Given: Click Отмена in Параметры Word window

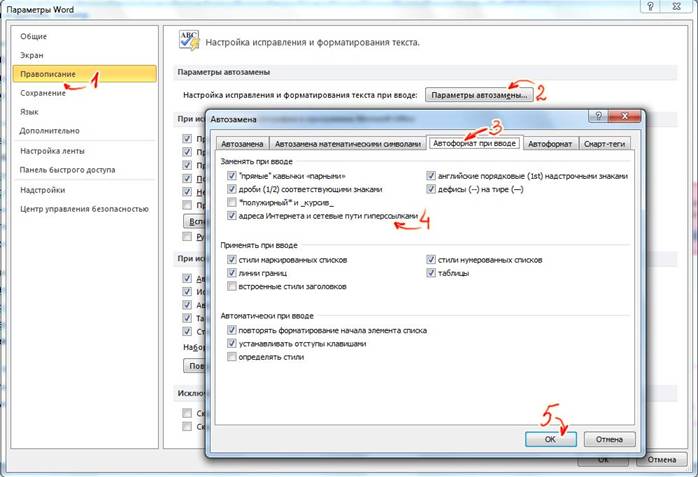Looking at the screenshot, I should pos(661,460).
